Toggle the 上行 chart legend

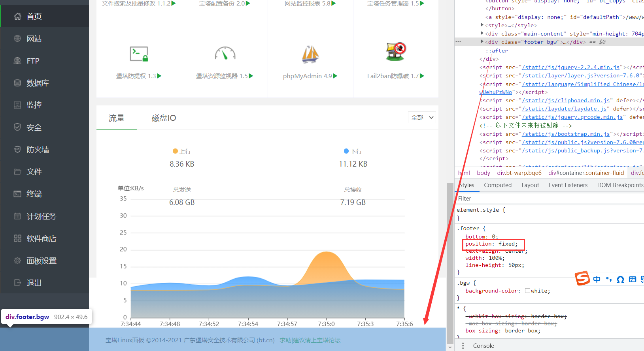pyautogui.click(x=182, y=151)
